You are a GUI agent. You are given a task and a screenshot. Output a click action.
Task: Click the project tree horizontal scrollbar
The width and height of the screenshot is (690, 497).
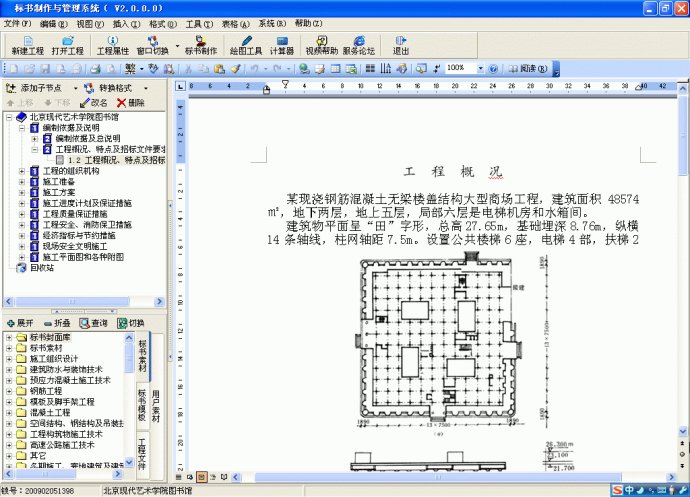(x=73, y=302)
